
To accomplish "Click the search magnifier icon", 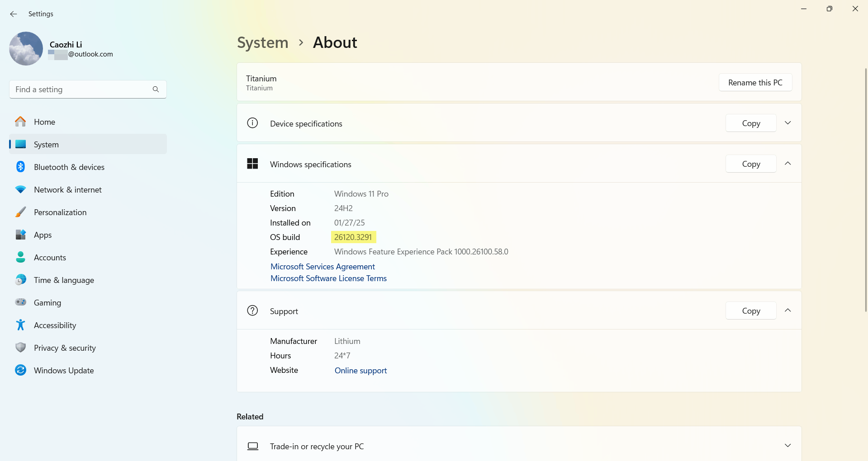I will point(156,89).
